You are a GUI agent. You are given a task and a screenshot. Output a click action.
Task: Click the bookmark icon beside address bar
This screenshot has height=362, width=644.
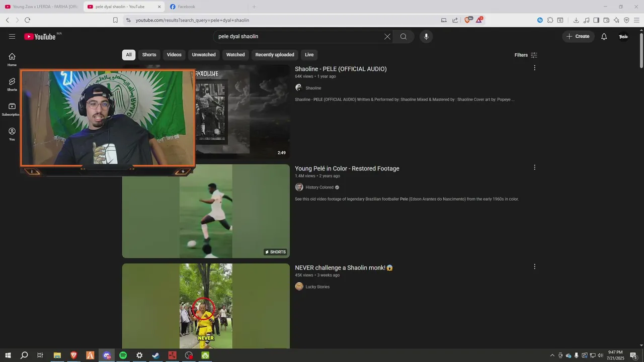point(115,20)
